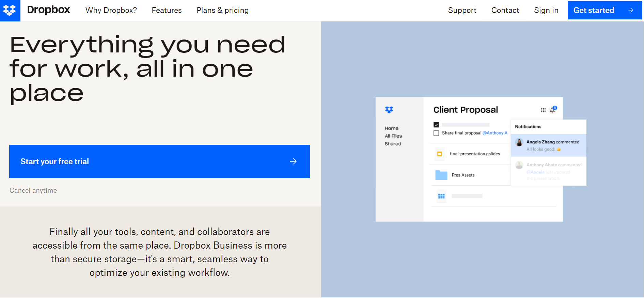Open the Features menu item

167,10
